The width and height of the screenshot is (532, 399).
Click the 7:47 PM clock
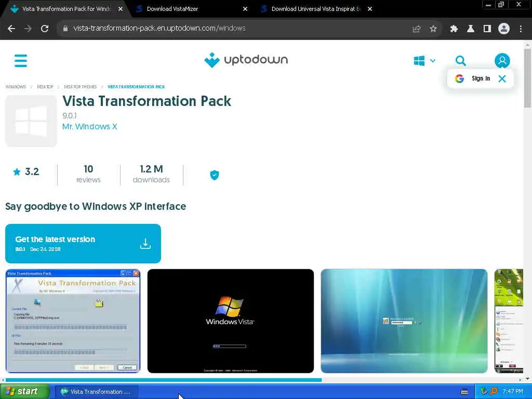(513, 392)
